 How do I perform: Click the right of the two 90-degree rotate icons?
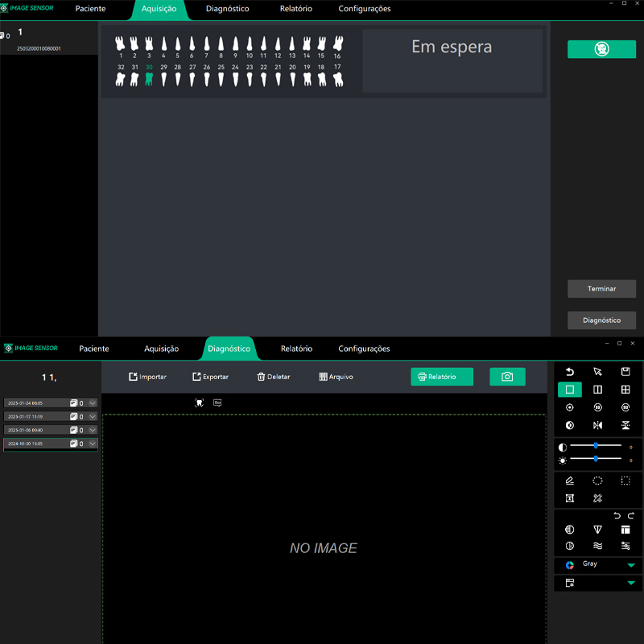click(x=625, y=407)
